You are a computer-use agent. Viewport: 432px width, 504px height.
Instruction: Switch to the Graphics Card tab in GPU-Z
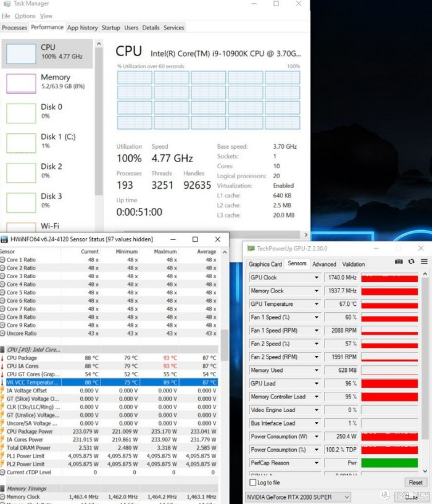(265, 264)
